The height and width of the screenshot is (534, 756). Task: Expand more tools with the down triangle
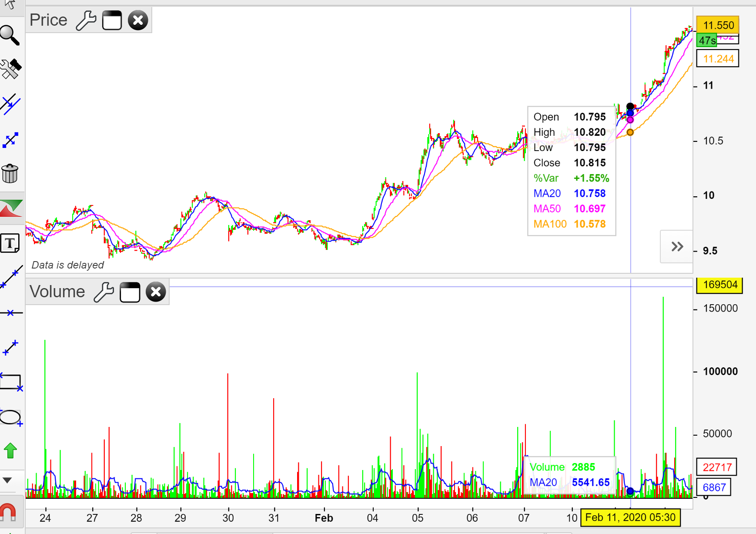coord(7,480)
